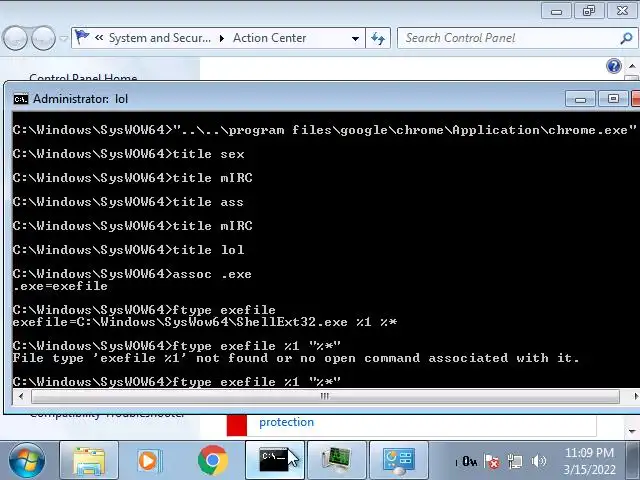This screenshot has width=640, height=480.
Task: Click the chrome.exe command line in console
Action: point(324,130)
